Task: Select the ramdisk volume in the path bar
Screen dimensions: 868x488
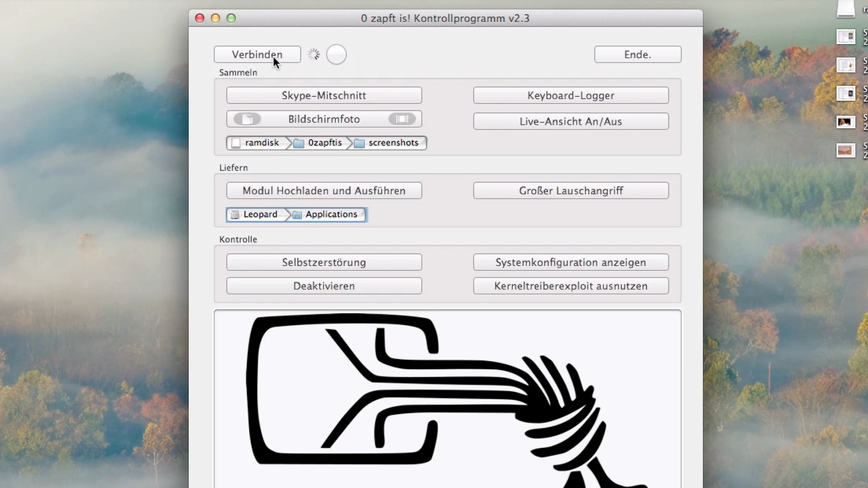Action: point(256,143)
